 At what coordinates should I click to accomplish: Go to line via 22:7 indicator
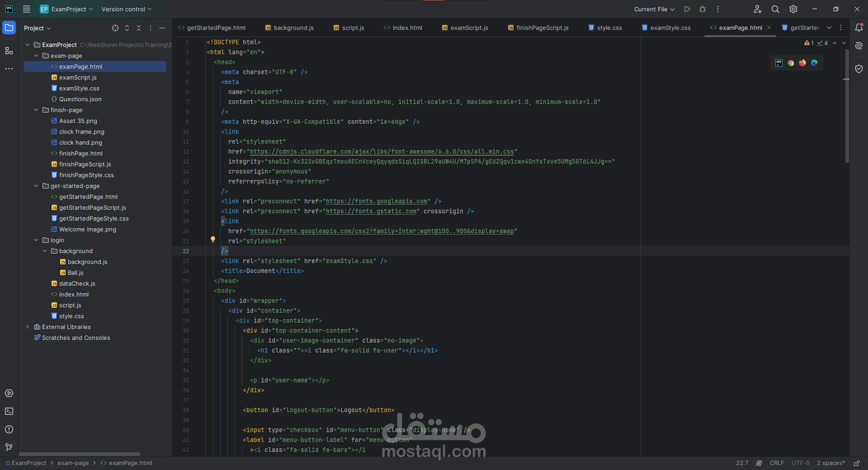(x=742, y=463)
